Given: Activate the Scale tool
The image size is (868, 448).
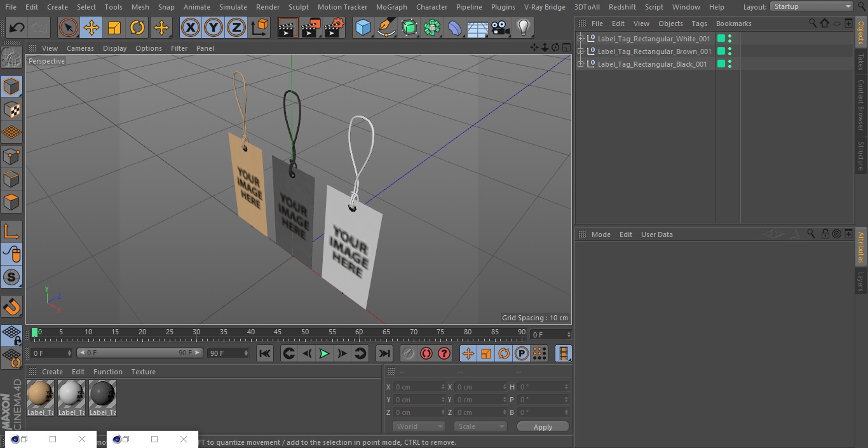Looking at the screenshot, I should 114,27.
